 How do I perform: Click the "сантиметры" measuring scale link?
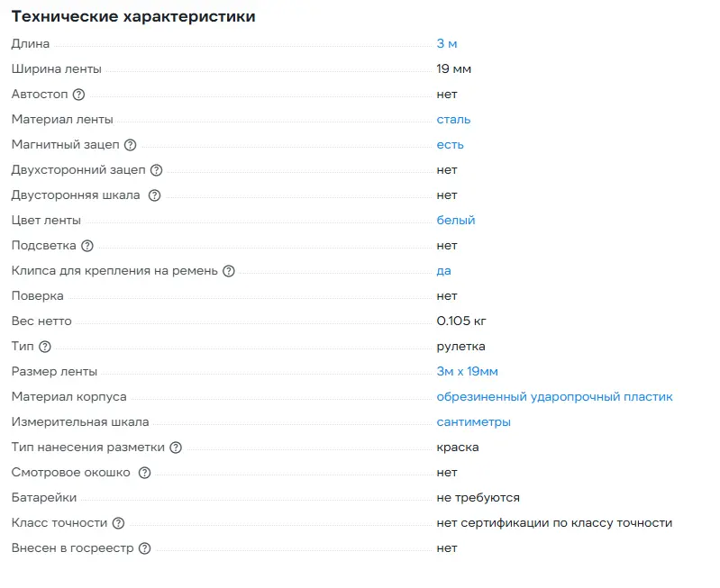click(x=473, y=421)
